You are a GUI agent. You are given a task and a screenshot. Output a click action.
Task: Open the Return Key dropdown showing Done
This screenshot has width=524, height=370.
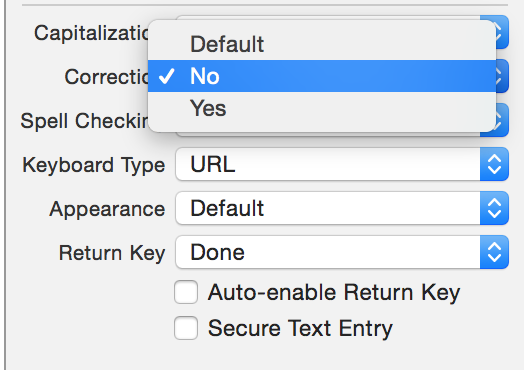click(342, 252)
